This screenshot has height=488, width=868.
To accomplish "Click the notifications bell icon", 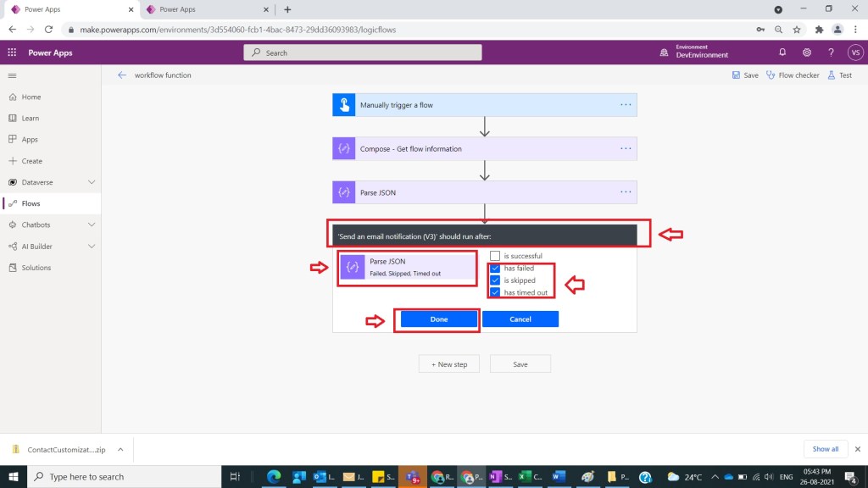I will pos(782,53).
